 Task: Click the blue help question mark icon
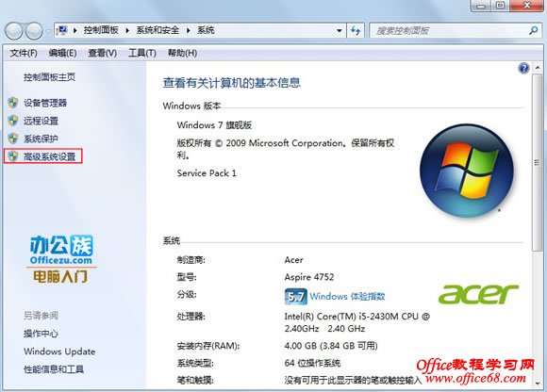[523, 68]
